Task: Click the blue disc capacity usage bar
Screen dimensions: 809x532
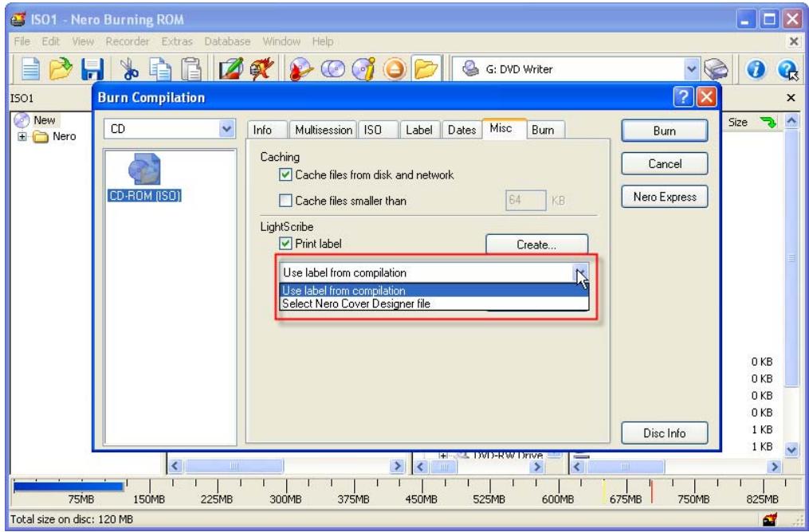Action: click(x=68, y=487)
